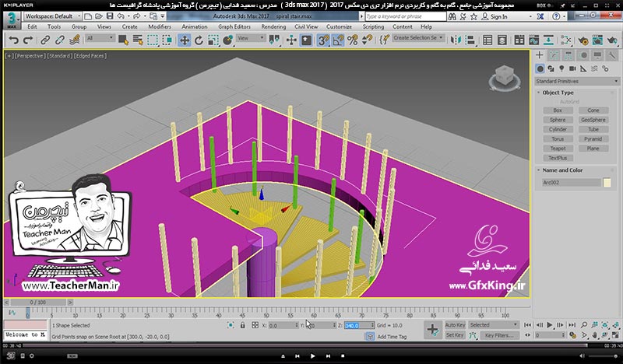Open the object color swatch

click(x=607, y=183)
